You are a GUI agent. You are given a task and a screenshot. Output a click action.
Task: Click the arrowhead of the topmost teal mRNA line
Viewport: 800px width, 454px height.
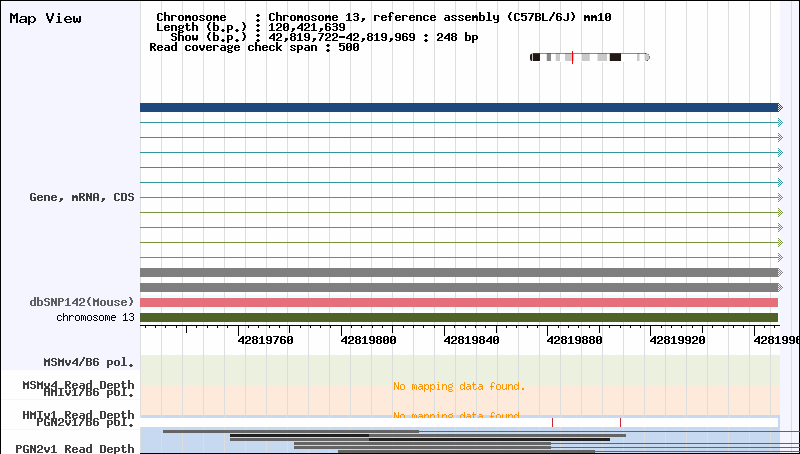coord(780,122)
